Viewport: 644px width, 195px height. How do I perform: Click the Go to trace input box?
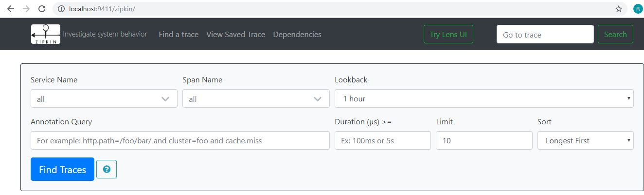point(545,34)
